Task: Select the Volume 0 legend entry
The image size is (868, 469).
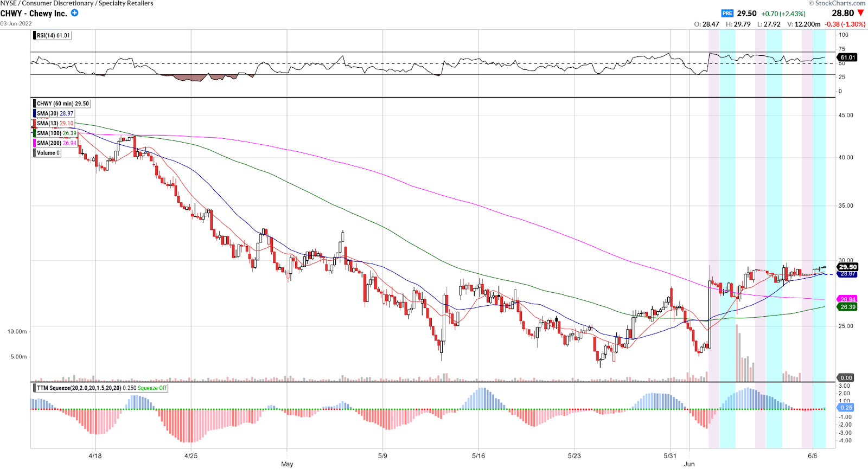Action: coord(48,153)
